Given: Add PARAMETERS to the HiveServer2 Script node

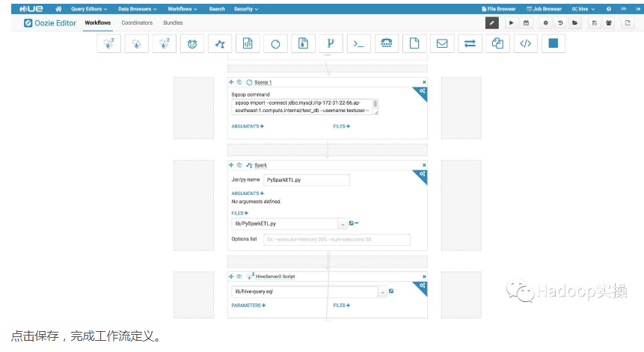Looking at the screenshot, I should click(248, 305).
